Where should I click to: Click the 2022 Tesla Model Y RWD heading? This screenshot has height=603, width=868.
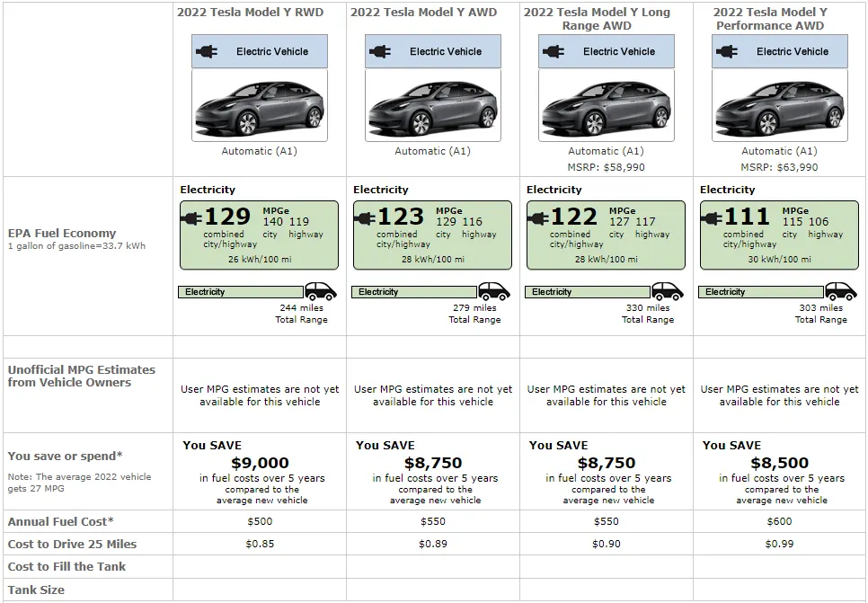250,13
